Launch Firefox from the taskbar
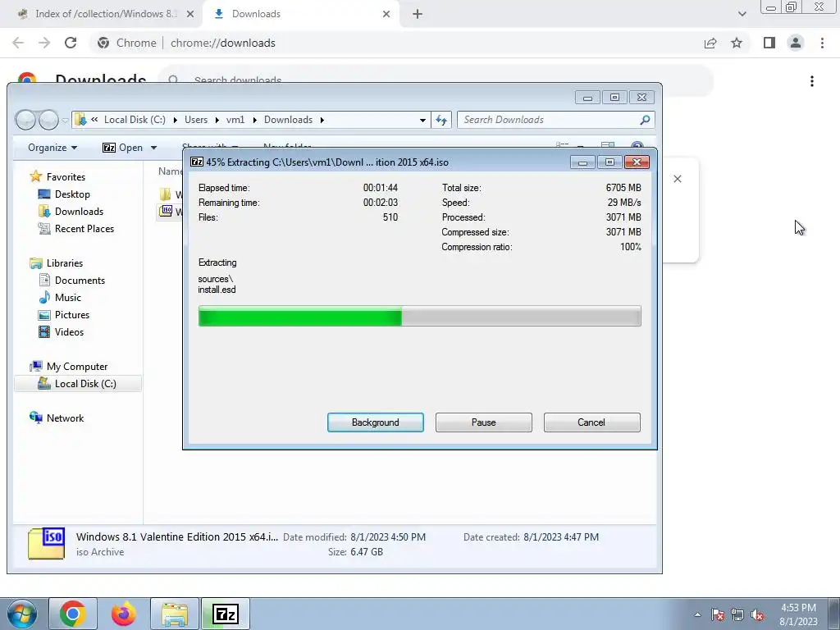 tap(123, 614)
